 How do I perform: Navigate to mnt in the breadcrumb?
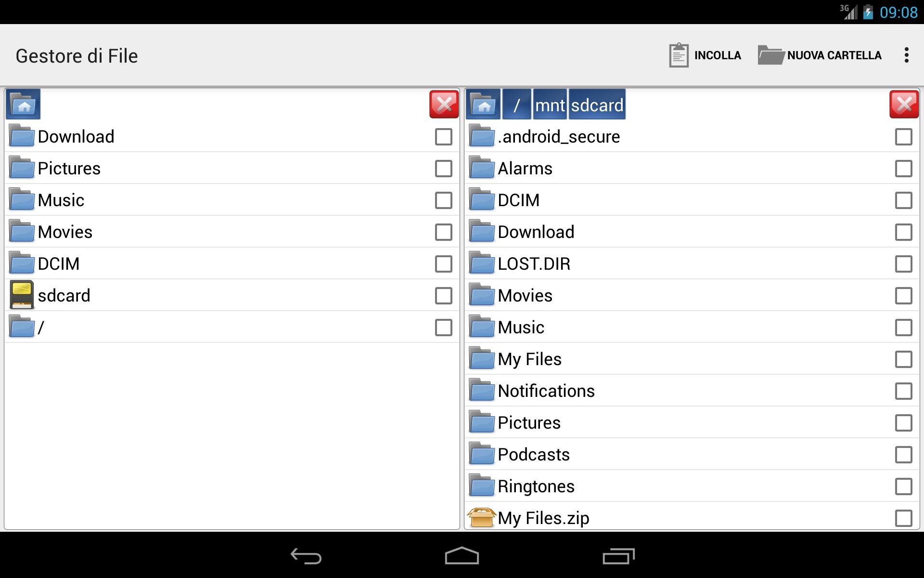pyautogui.click(x=550, y=104)
